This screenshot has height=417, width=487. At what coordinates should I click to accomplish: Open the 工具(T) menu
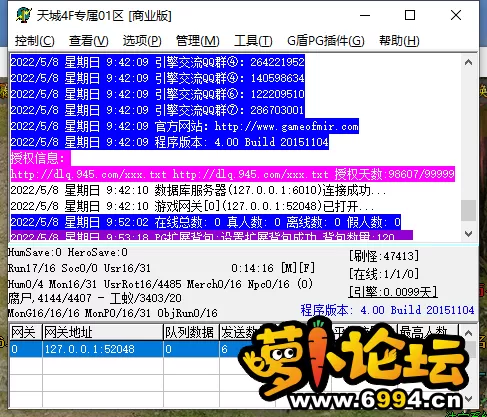[x=253, y=41]
